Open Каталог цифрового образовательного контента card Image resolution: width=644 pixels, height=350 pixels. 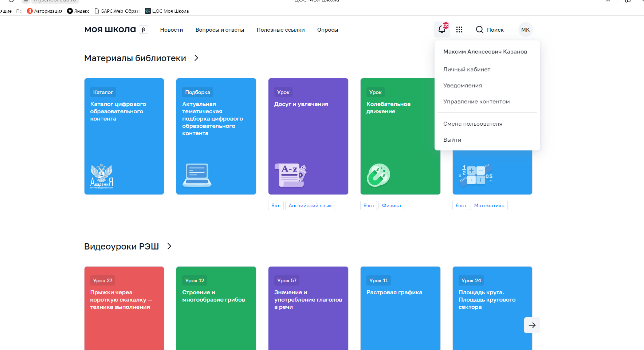(124, 136)
